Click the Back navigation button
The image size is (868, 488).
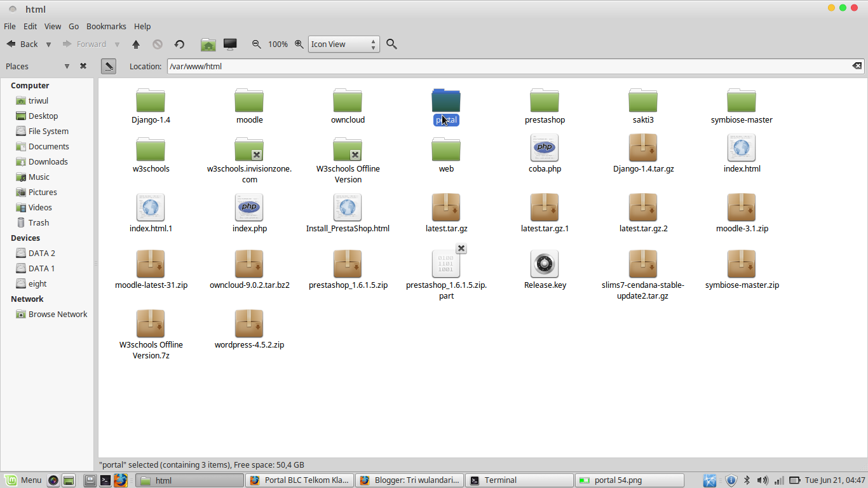24,44
